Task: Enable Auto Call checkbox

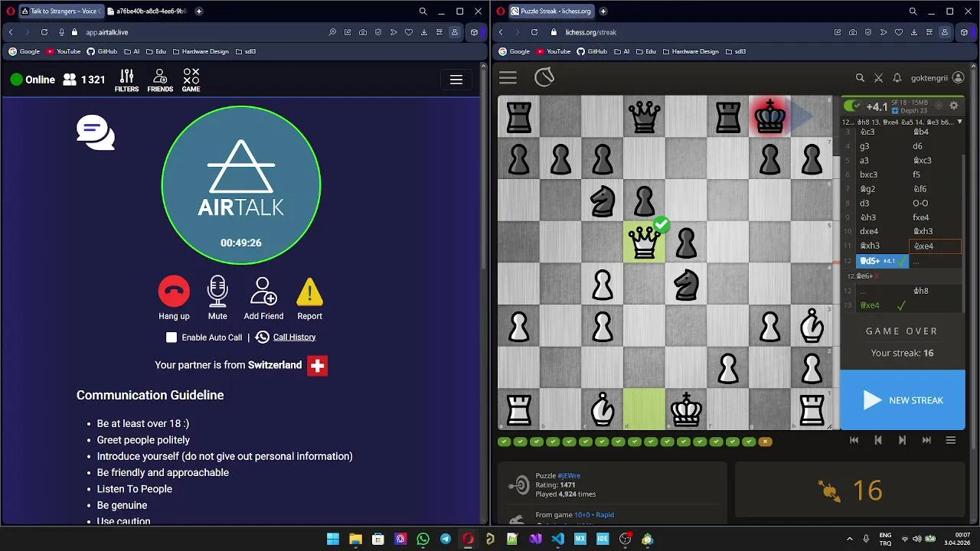Action: tap(171, 337)
